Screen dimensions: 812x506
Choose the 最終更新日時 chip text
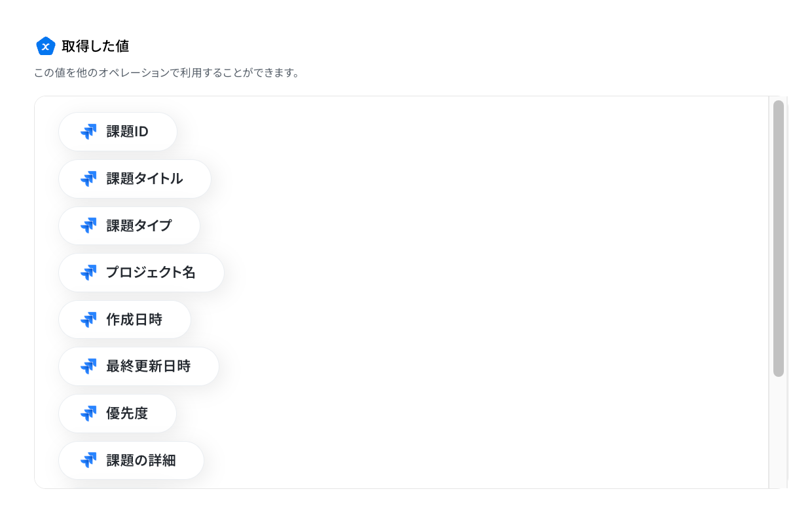click(149, 366)
